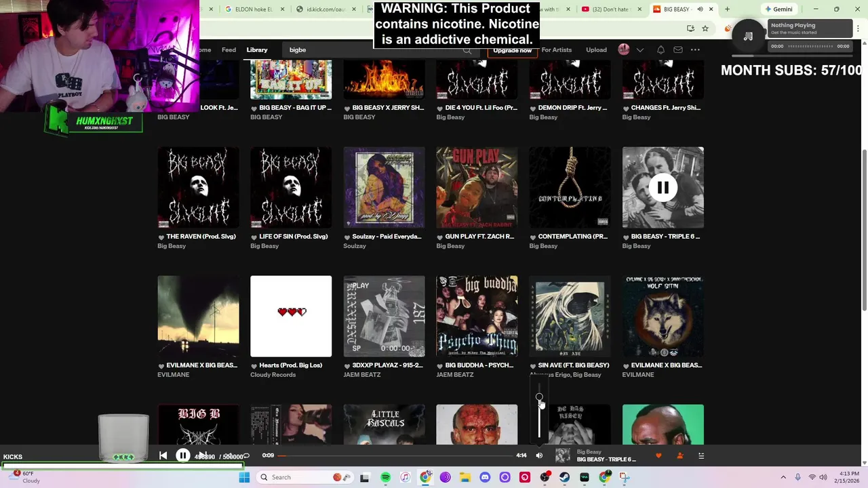
Task: Toggle heart on 3DXXP PLAYAZ track
Action: [x=347, y=366]
